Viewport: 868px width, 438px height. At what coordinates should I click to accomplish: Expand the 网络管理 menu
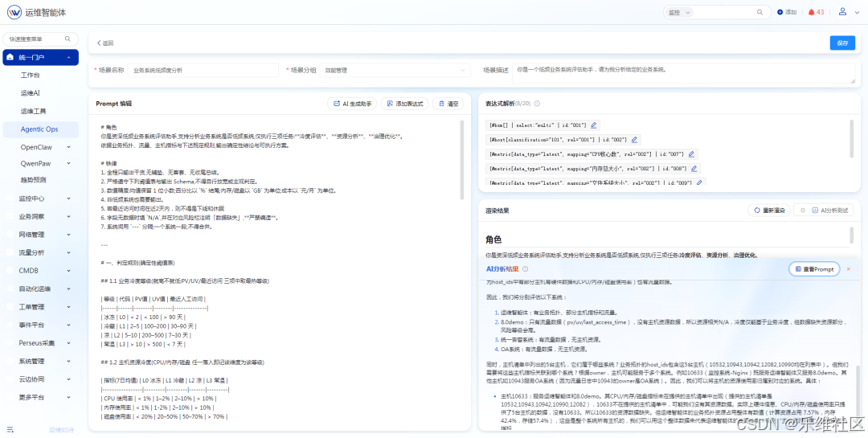coord(68,234)
